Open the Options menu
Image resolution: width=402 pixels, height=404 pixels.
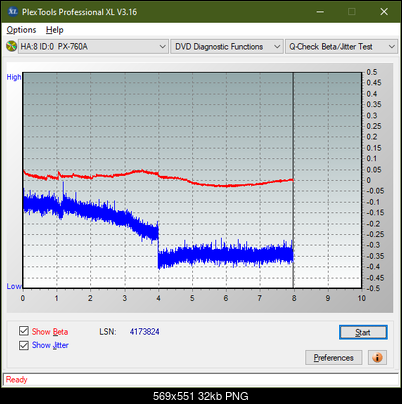pos(21,30)
